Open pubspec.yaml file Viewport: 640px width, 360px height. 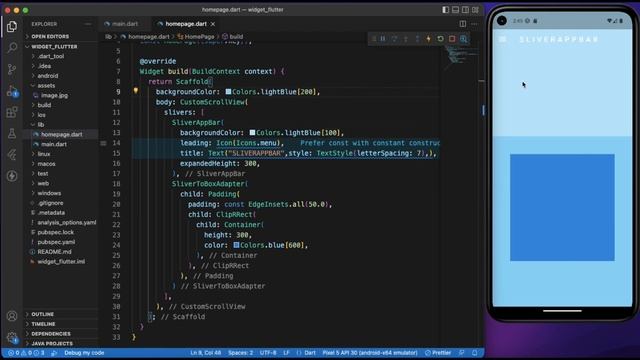coord(56,242)
